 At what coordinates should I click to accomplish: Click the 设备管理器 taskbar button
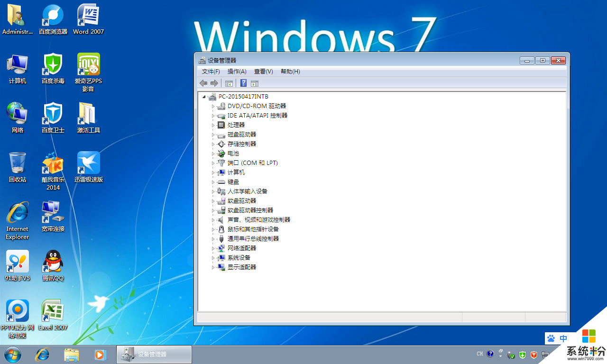tap(154, 355)
